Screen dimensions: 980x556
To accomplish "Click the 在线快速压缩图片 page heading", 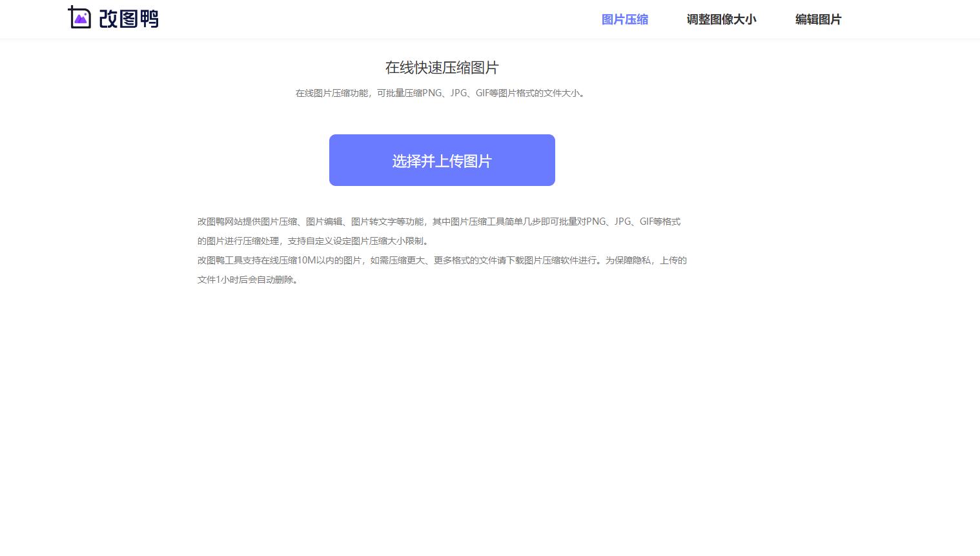I will coord(442,67).
